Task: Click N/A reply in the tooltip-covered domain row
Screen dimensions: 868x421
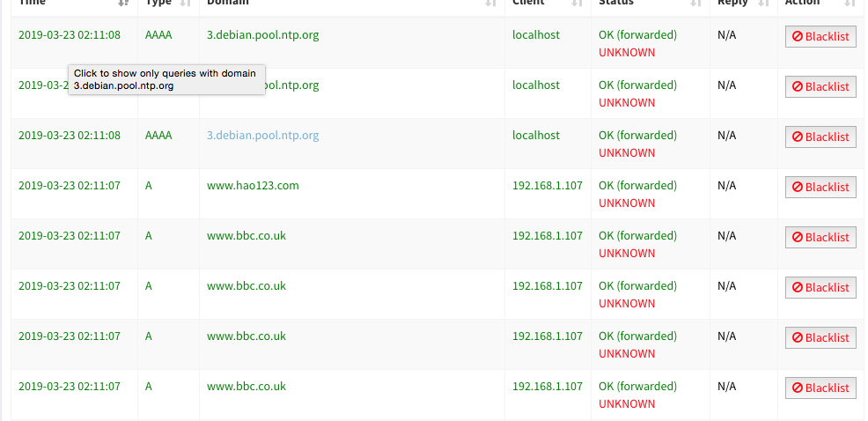Action: point(727,85)
